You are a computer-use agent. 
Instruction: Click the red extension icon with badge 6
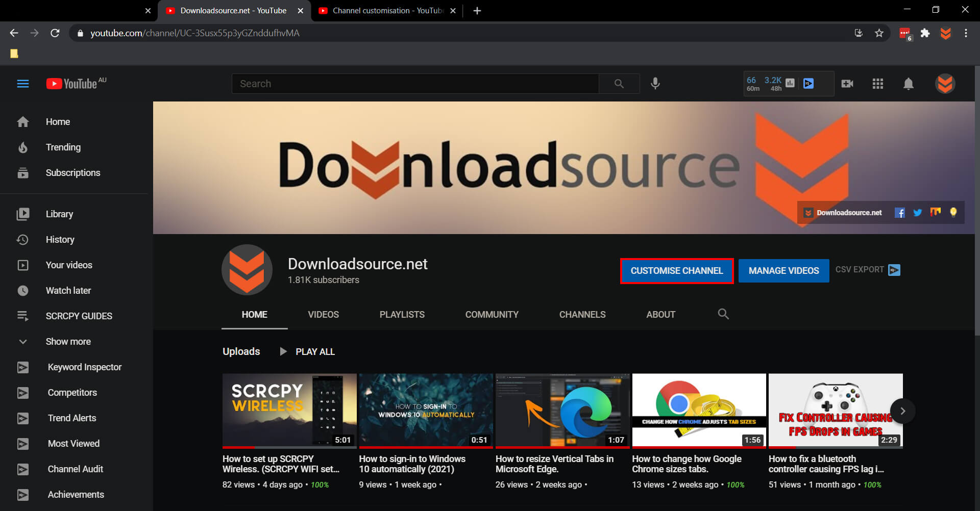(905, 34)
